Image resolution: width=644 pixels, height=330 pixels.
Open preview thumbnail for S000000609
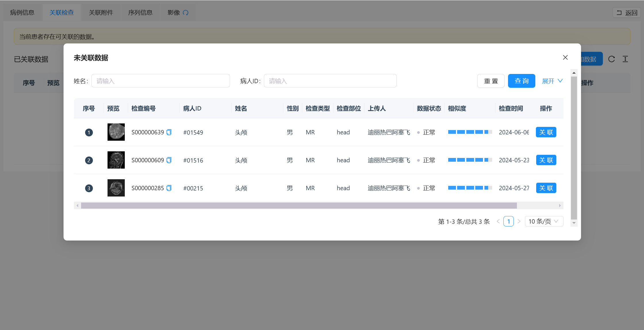(116, 160)
